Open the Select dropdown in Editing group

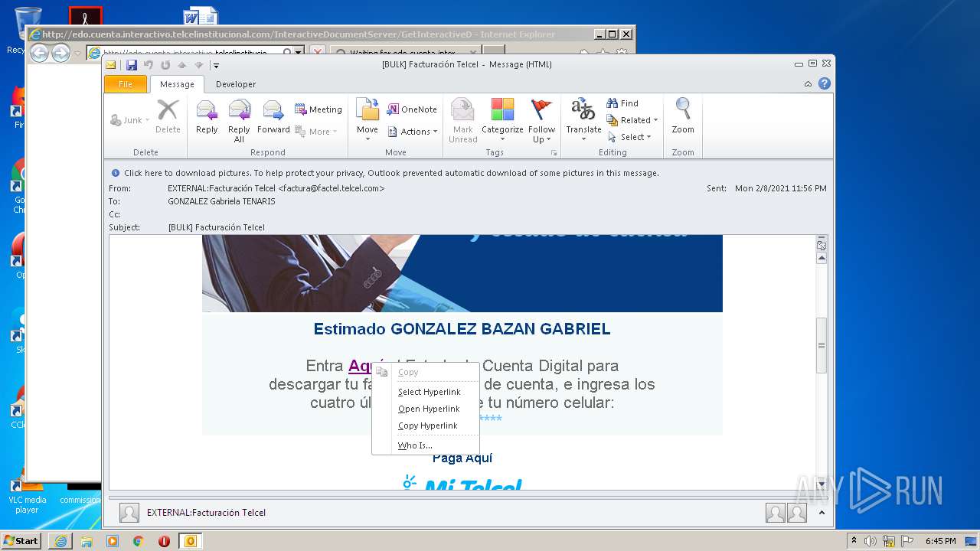[x=629, y=137]
